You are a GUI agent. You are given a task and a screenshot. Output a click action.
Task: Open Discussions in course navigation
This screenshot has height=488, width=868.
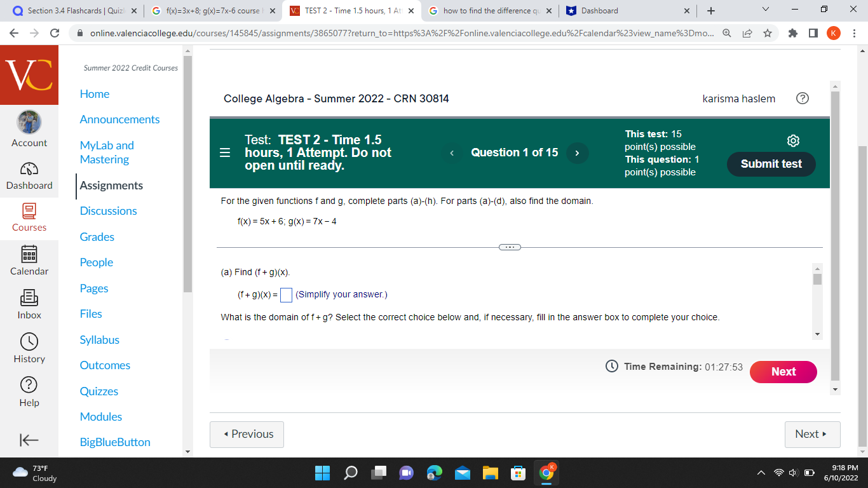(x=109, y=211)
